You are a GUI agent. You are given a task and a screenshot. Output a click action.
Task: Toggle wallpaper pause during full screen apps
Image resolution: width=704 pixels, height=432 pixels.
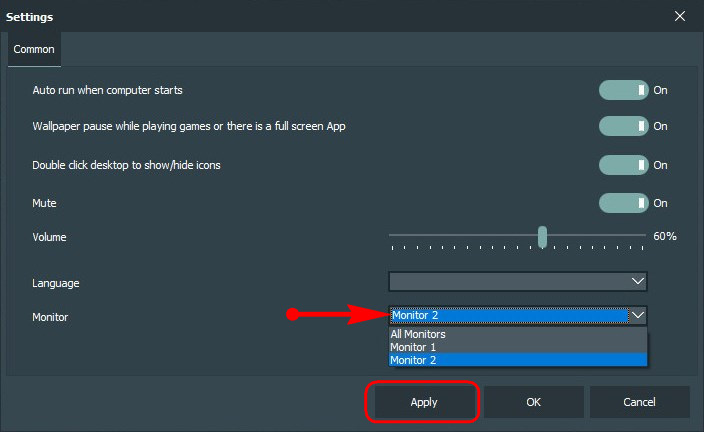[x=624, y=126]
